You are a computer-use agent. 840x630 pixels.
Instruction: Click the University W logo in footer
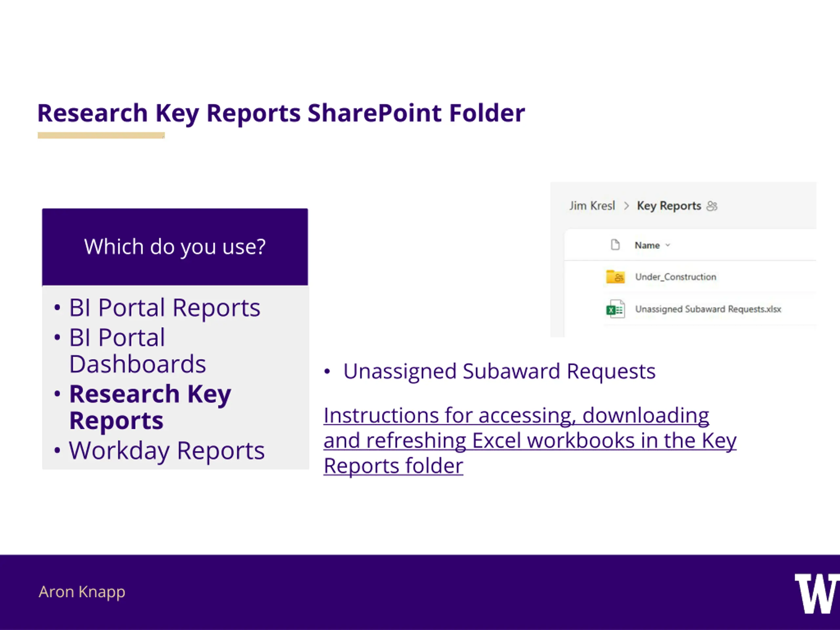pyautogui.click(x=817, y=594)
